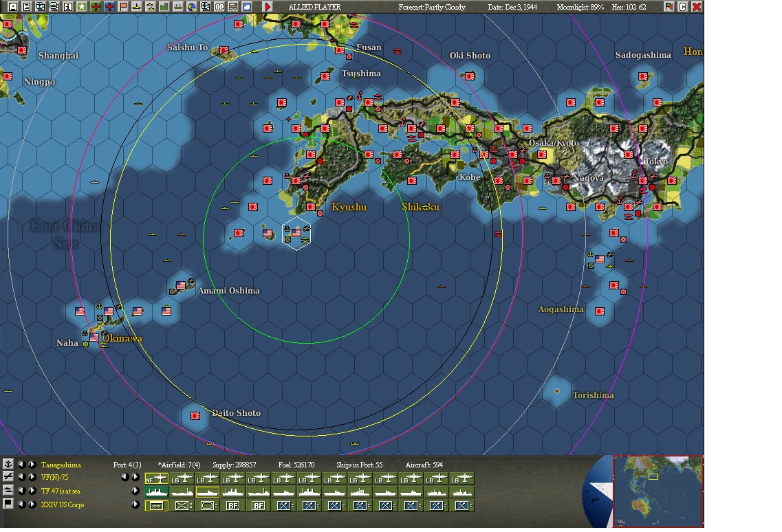Click the ship icon beside TF 47
Viewport: 782px width, 532px height.
(x=8, y=491)
